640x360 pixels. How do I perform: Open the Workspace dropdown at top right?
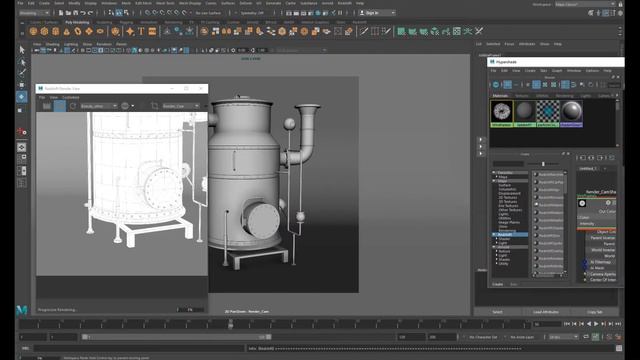(585, 4)
